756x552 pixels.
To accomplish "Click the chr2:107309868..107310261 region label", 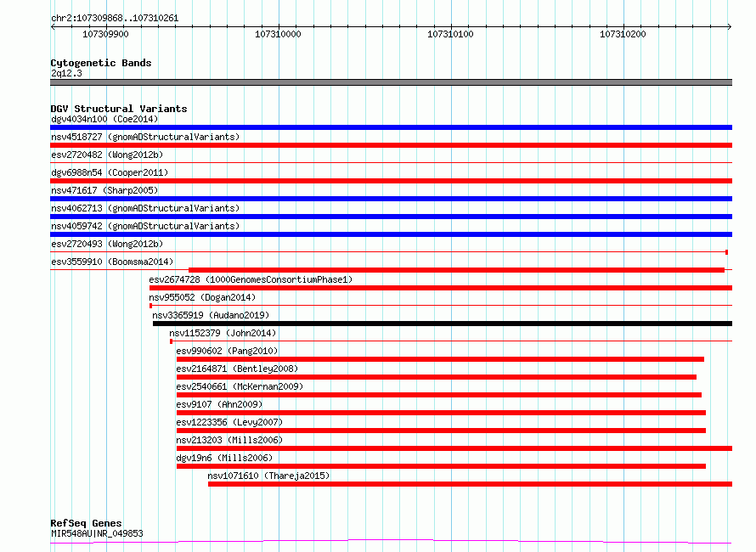I will [115, 19].
